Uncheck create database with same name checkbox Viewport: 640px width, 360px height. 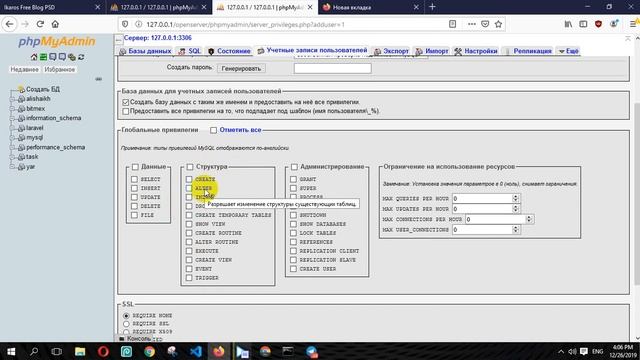126,102
